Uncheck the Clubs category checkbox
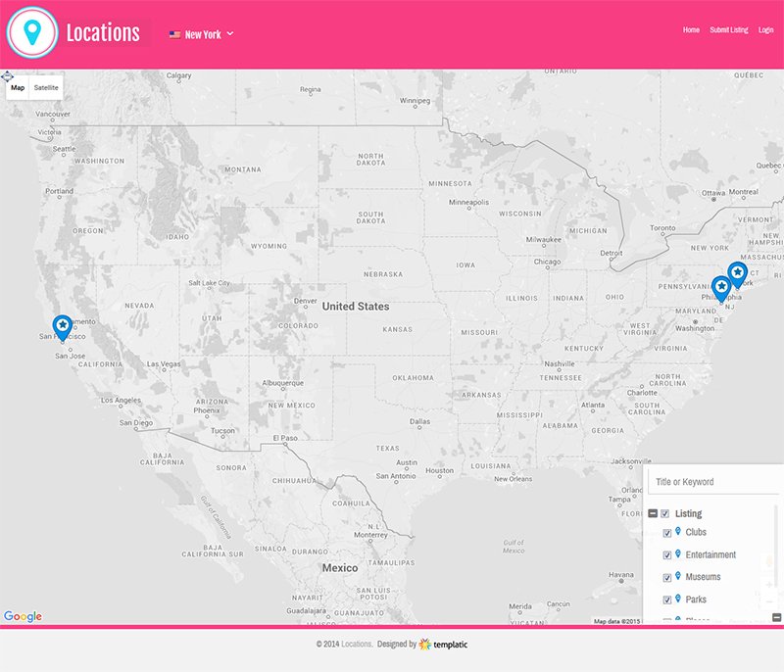Image resolution: width=784 pixels, height=672 pixels. click(x=667, y=533)
